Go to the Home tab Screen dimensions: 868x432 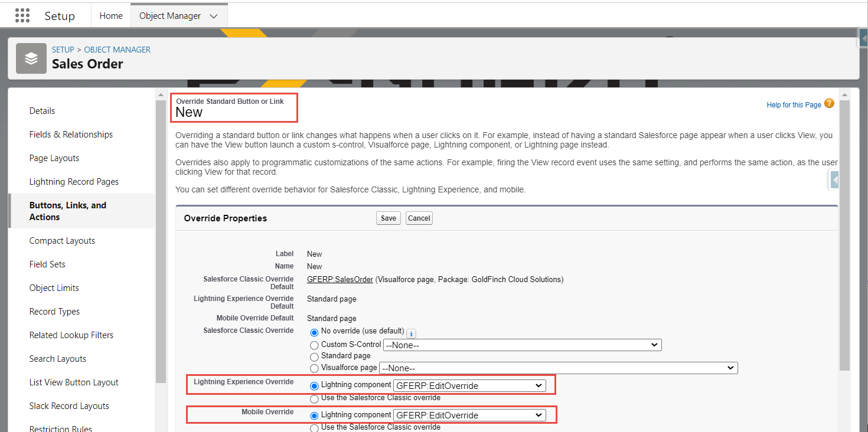coord(111,16)
